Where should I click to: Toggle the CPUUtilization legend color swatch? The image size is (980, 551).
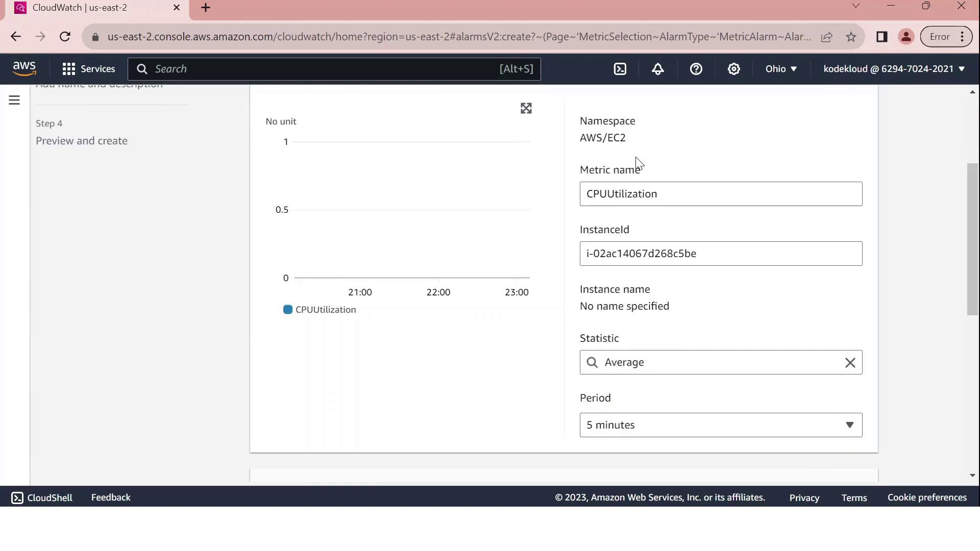point(288,310)
